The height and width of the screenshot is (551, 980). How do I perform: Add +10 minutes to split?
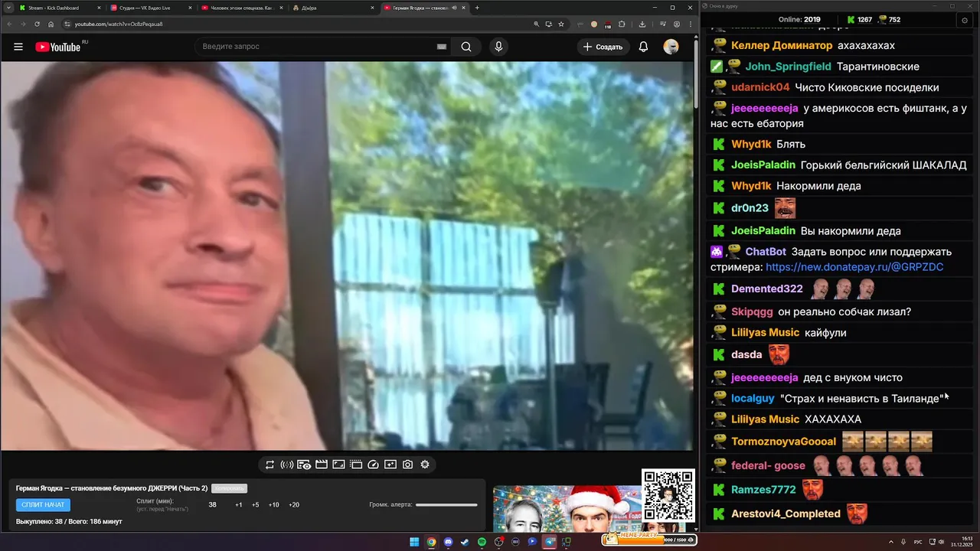coord(273,505)
